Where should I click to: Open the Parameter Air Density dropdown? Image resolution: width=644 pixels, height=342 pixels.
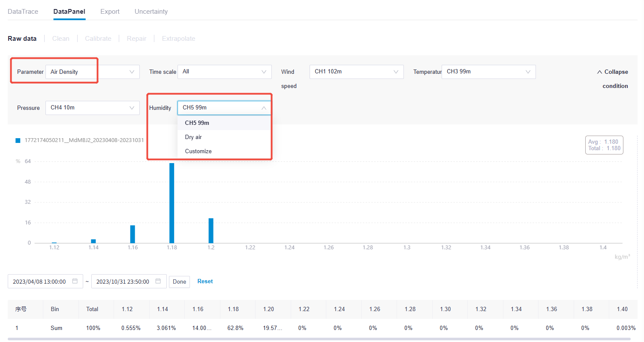[92, 72]
